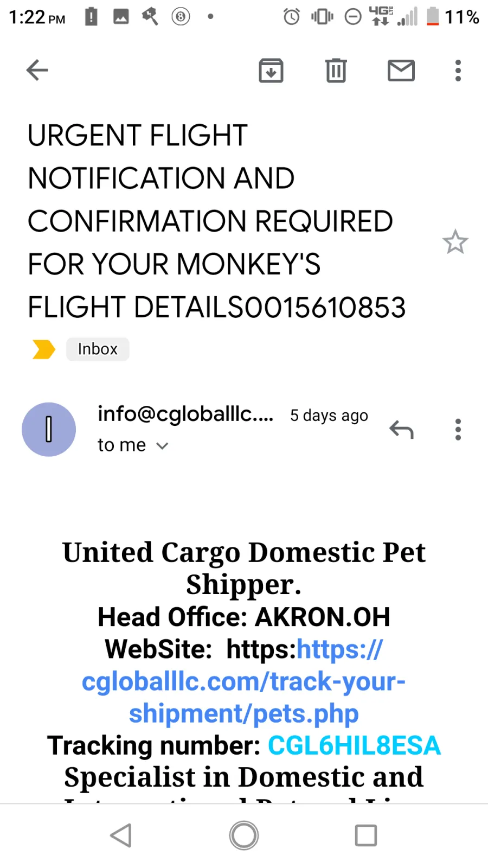Open recent apps square button
This screenshot has height=868, width=488.
(x=366, y=835)
